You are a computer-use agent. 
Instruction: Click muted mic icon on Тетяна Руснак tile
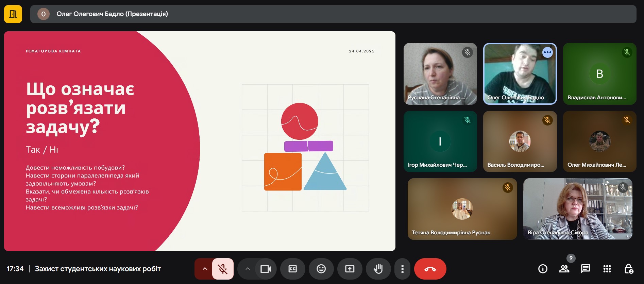pos(508,187)
